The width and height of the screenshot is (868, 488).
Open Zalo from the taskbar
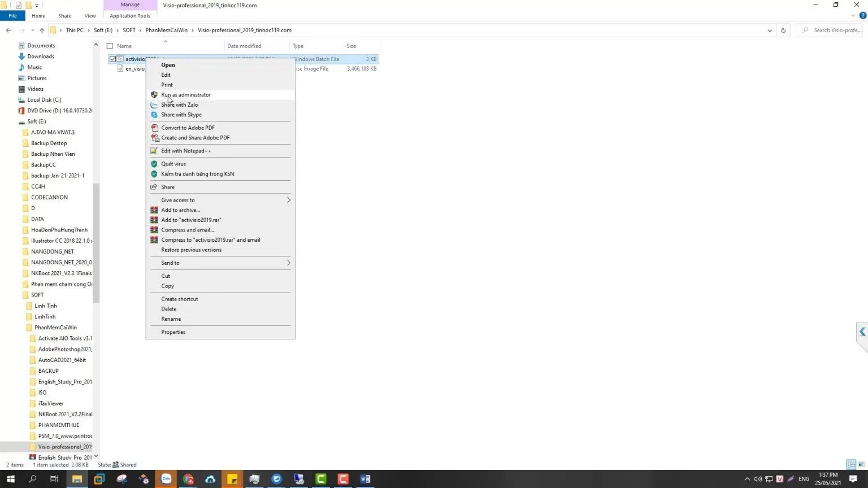166,479
